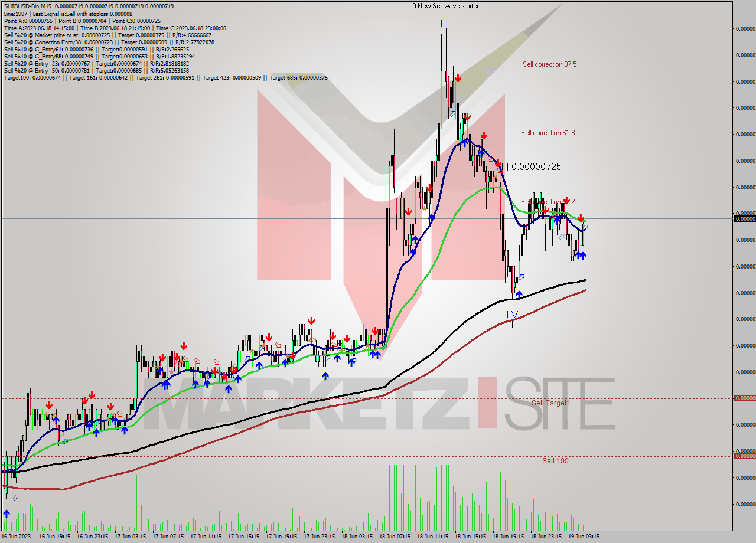This screenshot has width=756, height=543.
Task: Click the '18 Jun 15:15' time axis label
Action: tap(470, 537)
